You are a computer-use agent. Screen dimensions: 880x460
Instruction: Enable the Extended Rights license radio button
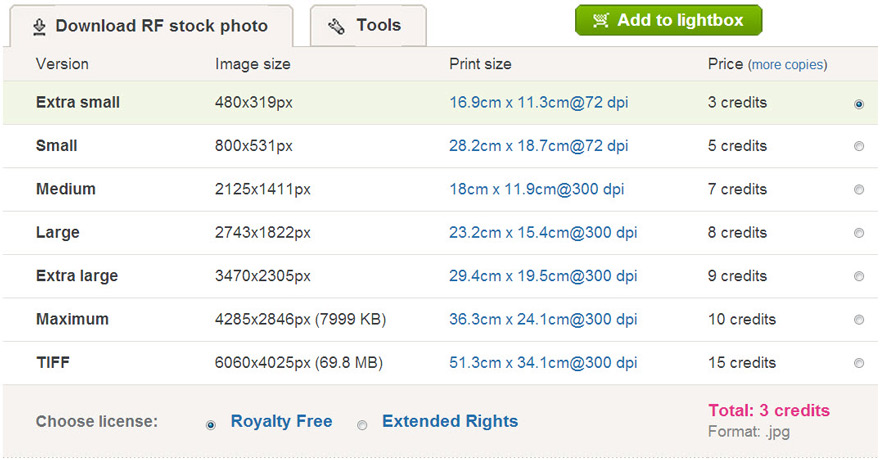(x=362, y=424)
